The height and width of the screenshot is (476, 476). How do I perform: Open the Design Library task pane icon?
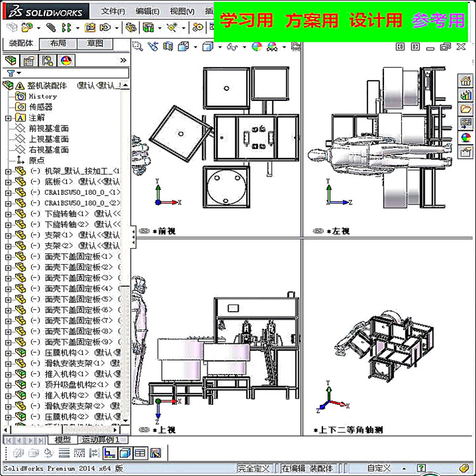click(465, 95)
